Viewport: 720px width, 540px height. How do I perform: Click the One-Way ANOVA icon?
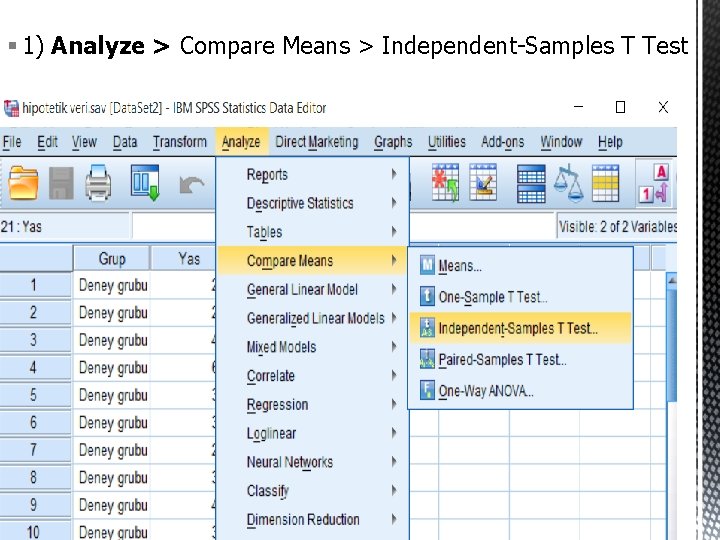(x=427, y=390)
